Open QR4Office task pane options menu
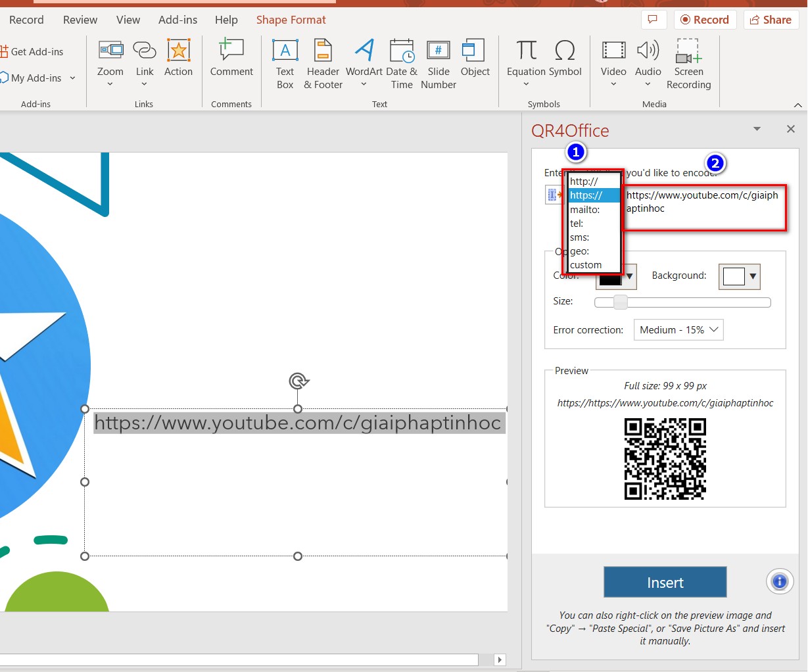The width and height of the screenshot is (808, 672). point(757,129)
